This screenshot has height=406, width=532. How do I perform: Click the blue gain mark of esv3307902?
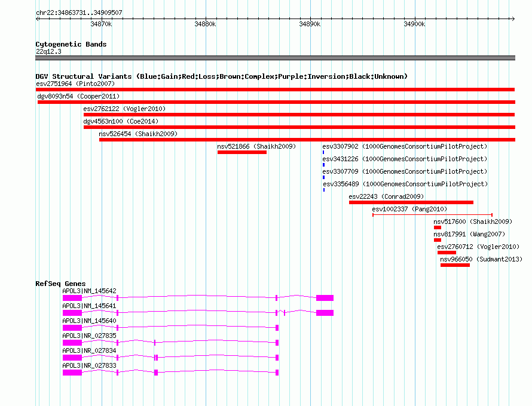323,152
